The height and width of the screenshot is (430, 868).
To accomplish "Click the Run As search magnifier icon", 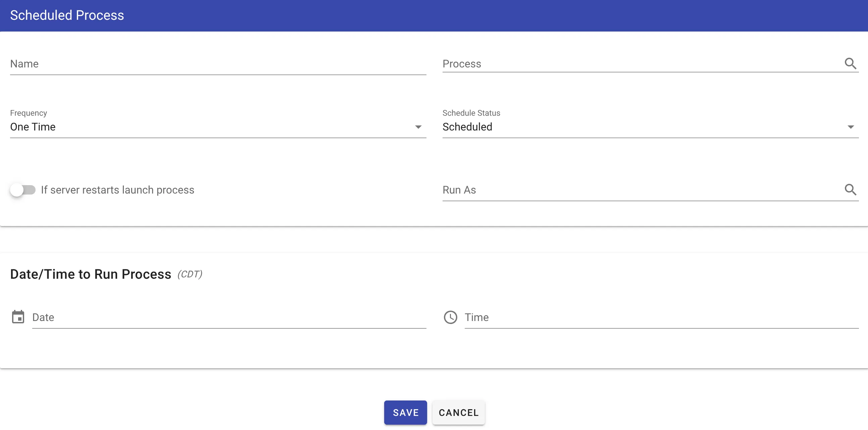I will coord(850,190).
